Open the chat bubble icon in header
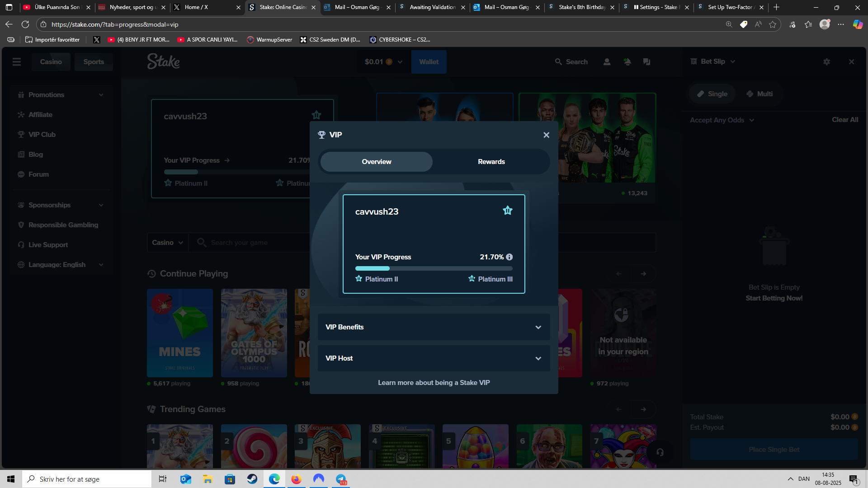 point(647,62)
